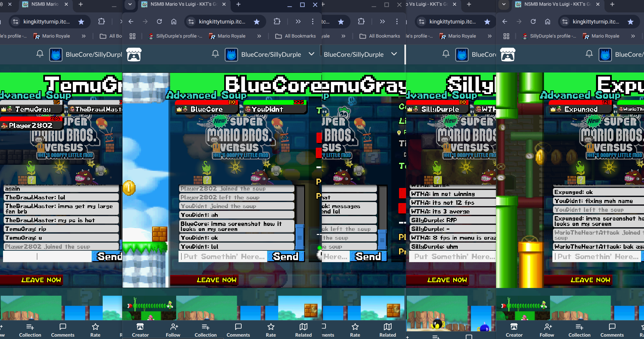Viewport: 644px width, 339px height.
Task: Toggle bookmark star in the SillyDurple window
Action: (487, 22)
